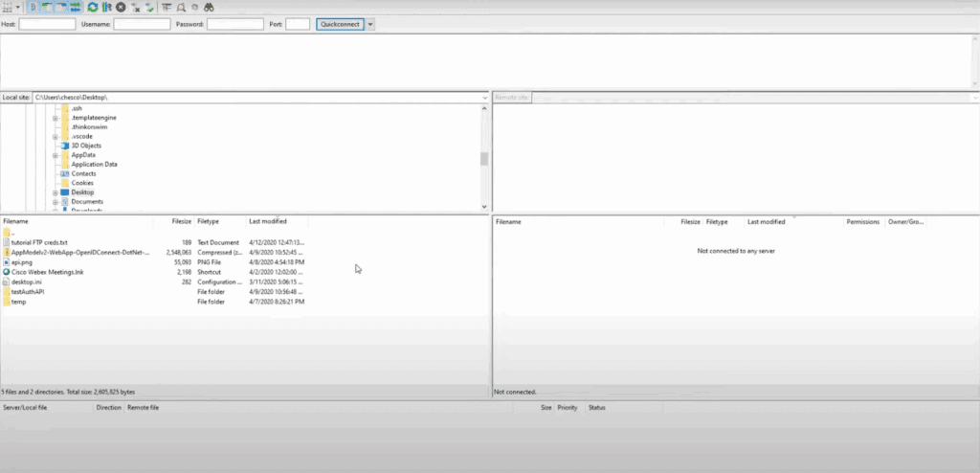Cancel current operation icon

pos(121,7)
